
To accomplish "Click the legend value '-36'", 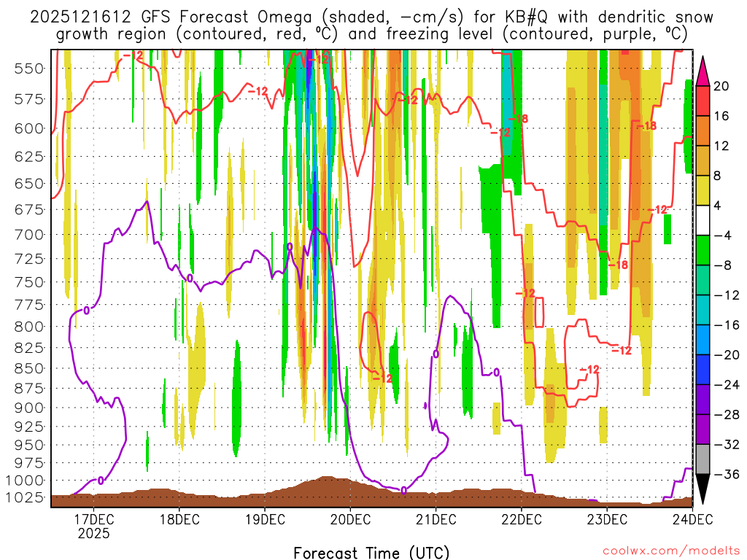I will (x=727, y=474).
